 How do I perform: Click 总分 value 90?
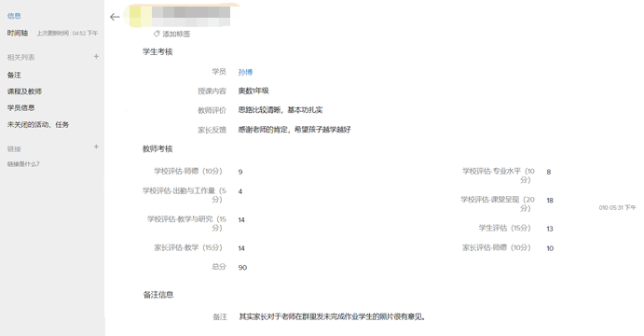point(242,268)
